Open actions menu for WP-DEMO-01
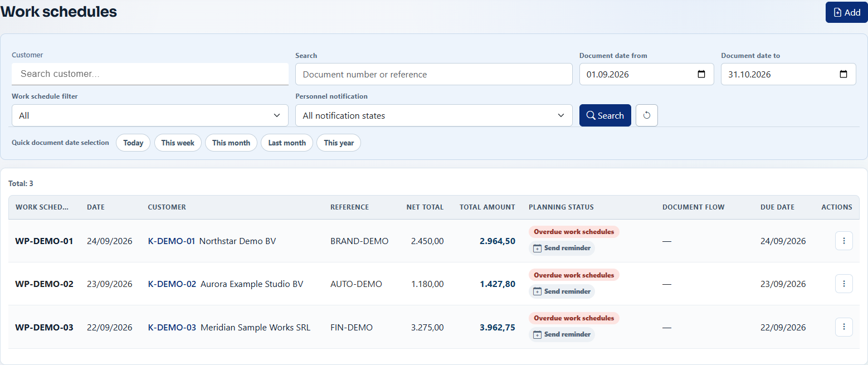 click(843, 241)
